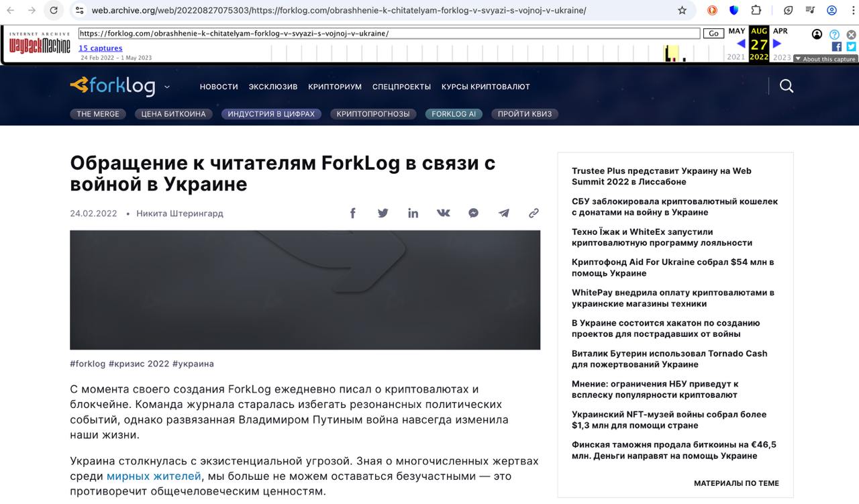
Task: Select year 2021 in Wayback timeline
Action: [736, 57]
